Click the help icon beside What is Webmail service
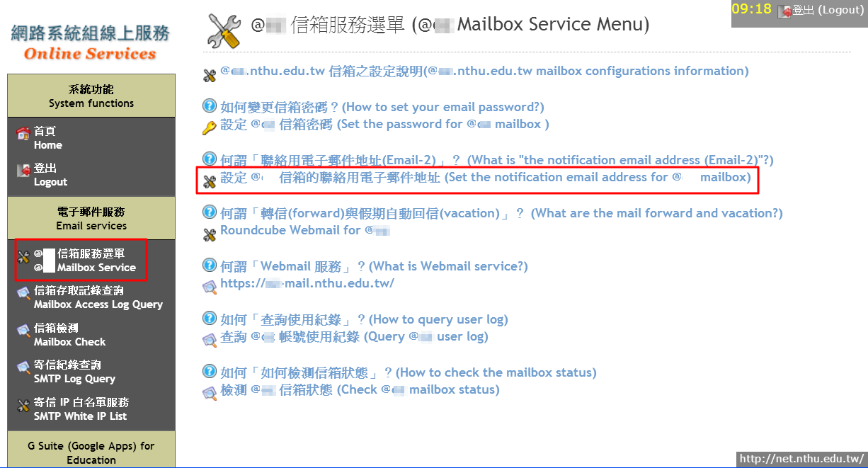This screenshot has width=868, height=468. coord(210,266)
